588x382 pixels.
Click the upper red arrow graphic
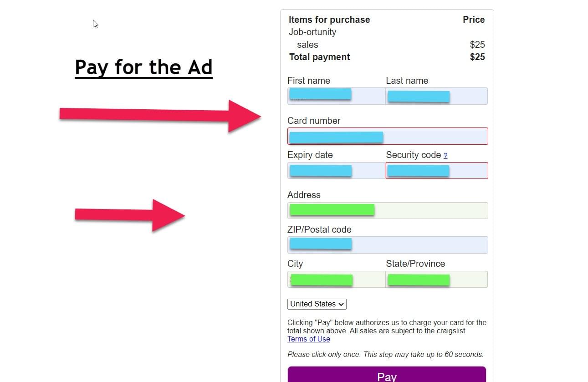tap(159, 115)
